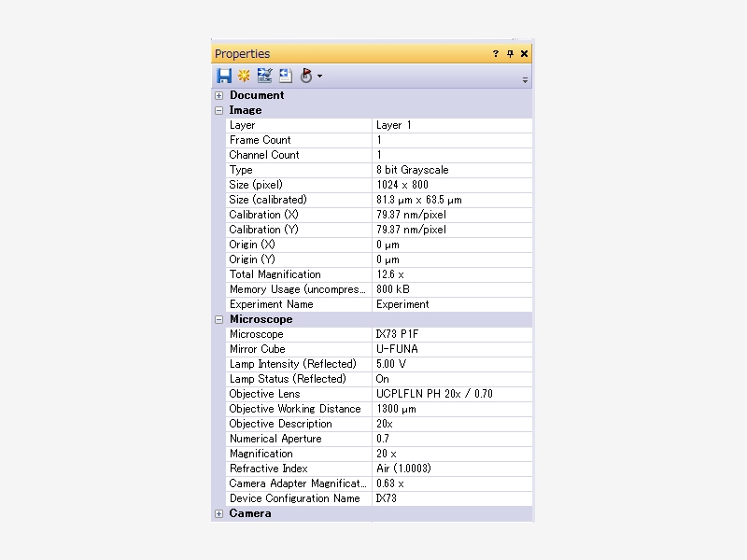Click the pin icon to dock the panel
Screen dimensions: 747x560
pyautogui.click(x=509, y=54)
